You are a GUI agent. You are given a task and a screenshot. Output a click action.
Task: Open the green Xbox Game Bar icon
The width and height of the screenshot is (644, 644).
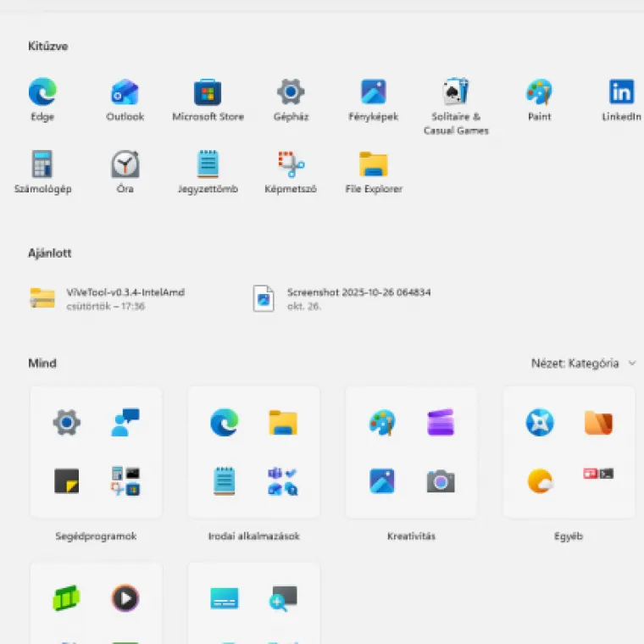(67, 598)
